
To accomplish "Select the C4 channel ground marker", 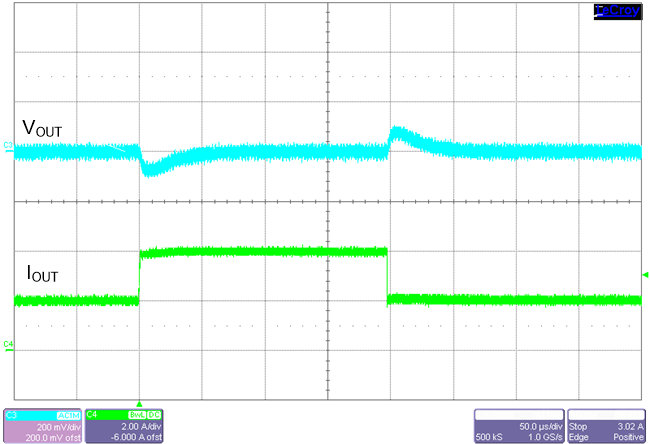I will coord(8,344).
